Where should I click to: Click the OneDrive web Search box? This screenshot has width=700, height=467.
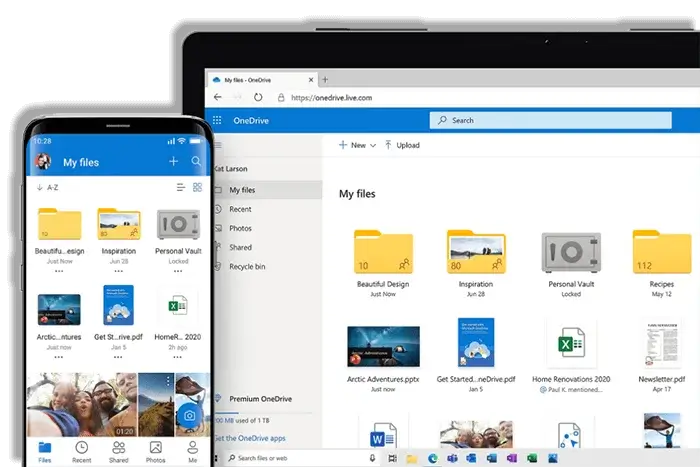click(550, 120)
